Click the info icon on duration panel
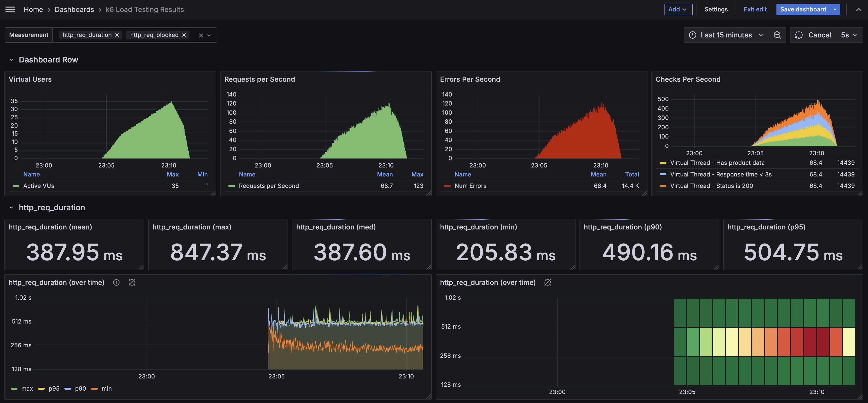Viewport: 868px width, 403px height. point(116,283)
